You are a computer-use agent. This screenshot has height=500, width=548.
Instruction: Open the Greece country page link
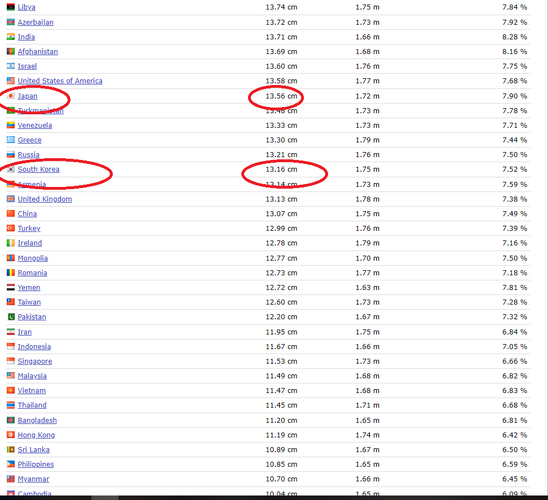coord(30,140)
